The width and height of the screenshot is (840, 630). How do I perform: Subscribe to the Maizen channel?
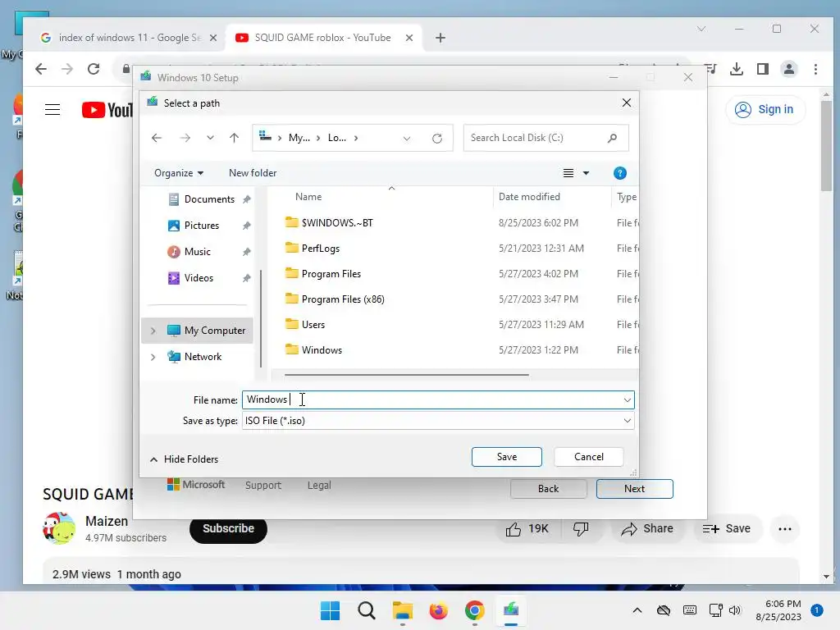[x=228, y=529]
